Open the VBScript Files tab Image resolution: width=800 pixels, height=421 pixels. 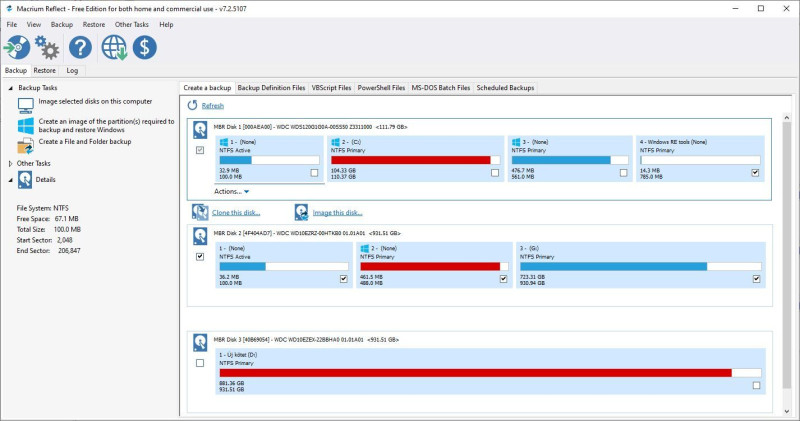click(331, 88)
